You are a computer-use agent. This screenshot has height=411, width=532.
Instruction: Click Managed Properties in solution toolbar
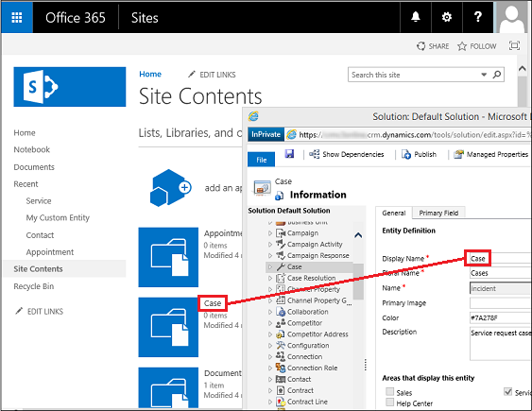click(x=491, y=154)
